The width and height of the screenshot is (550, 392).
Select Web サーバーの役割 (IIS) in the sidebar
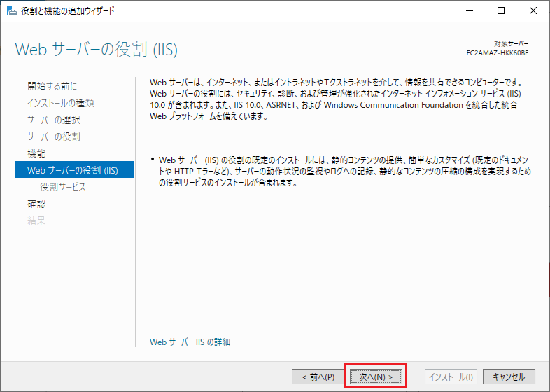point(74,170)
